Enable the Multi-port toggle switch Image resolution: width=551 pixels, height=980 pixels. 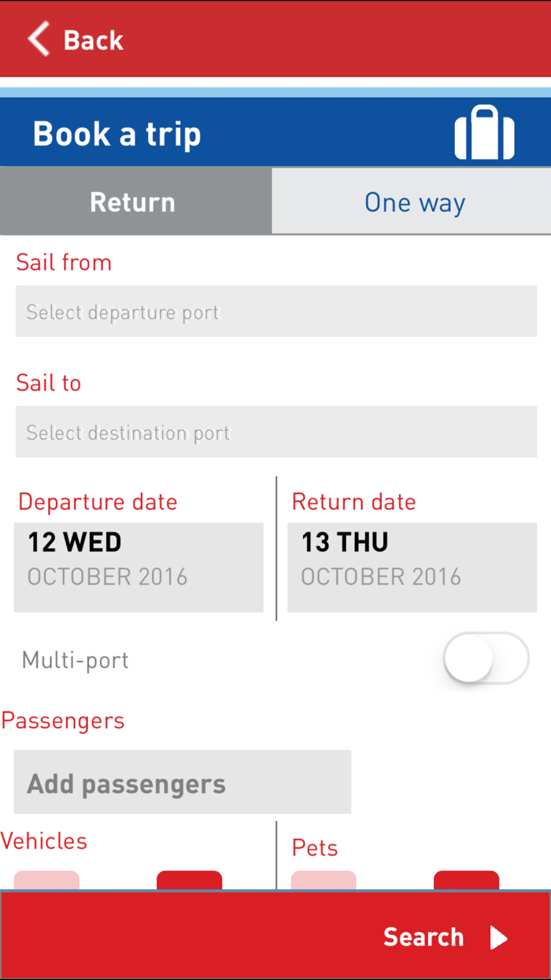pyautogui.click(x=486, y=659)
